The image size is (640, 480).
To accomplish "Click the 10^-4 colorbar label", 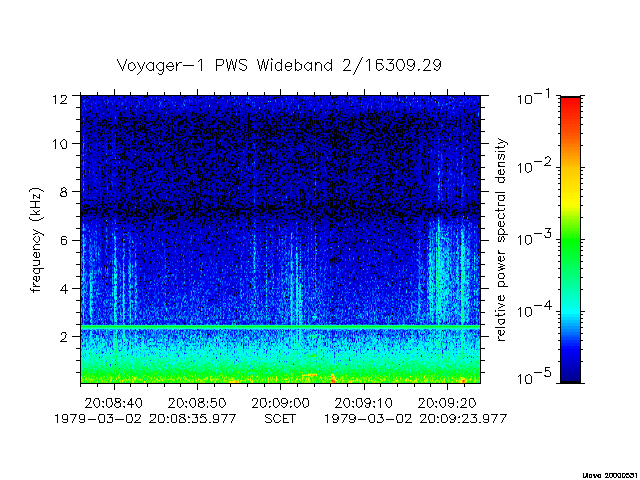I will [x=535, y=310].
